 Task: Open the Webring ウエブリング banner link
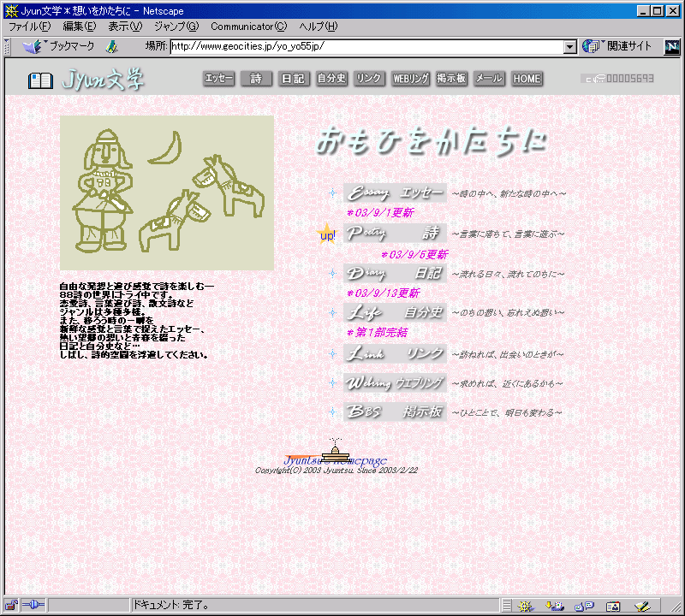395,383
